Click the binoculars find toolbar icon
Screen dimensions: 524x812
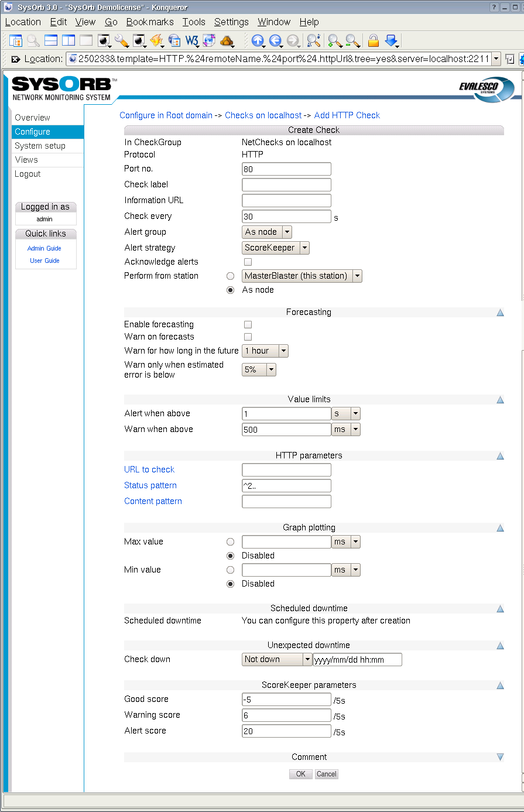pos(314,40)
